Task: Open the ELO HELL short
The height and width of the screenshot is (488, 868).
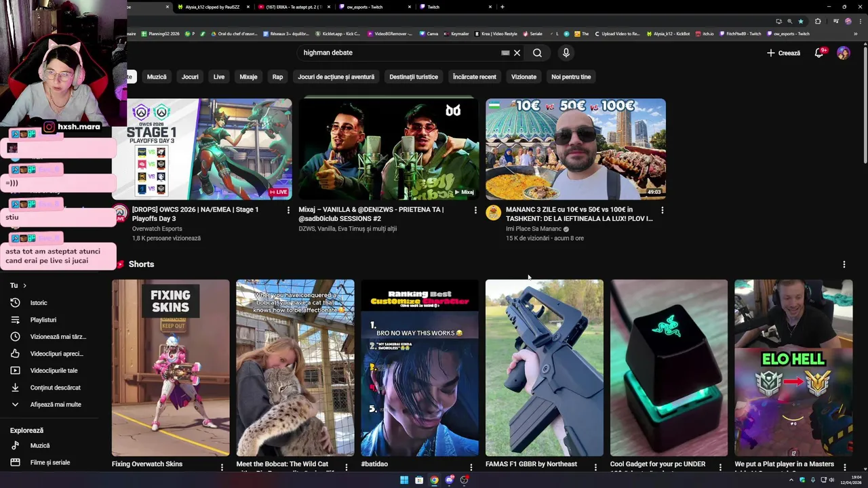Action: coord(793,367)
